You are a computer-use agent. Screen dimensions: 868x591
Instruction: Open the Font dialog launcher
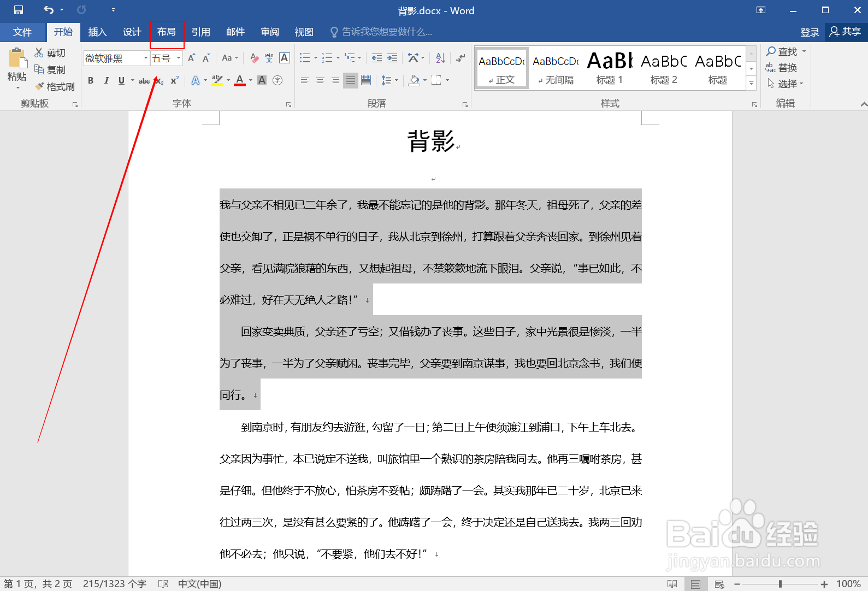[288, 104]
